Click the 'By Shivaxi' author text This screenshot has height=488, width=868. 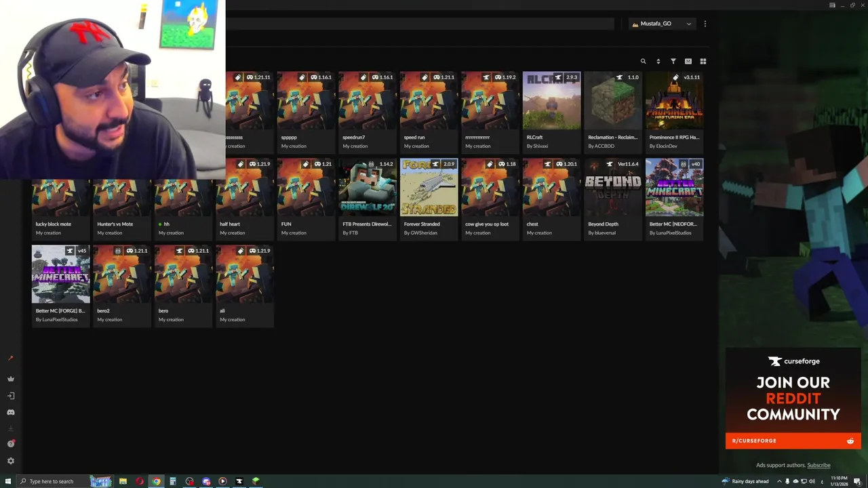[537, 146]
